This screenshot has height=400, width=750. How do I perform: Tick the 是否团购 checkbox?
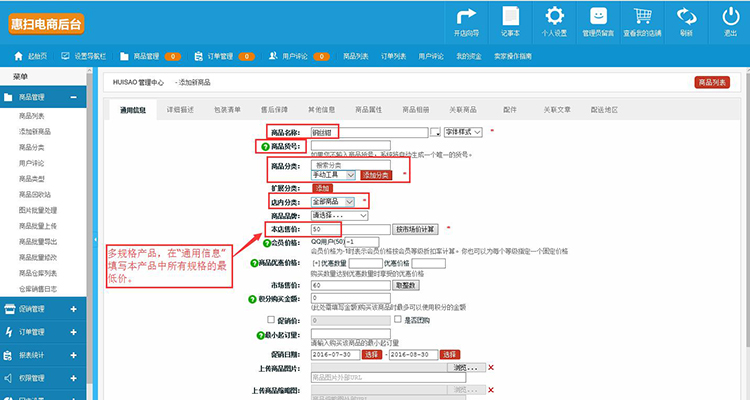[x=398, y=319]
